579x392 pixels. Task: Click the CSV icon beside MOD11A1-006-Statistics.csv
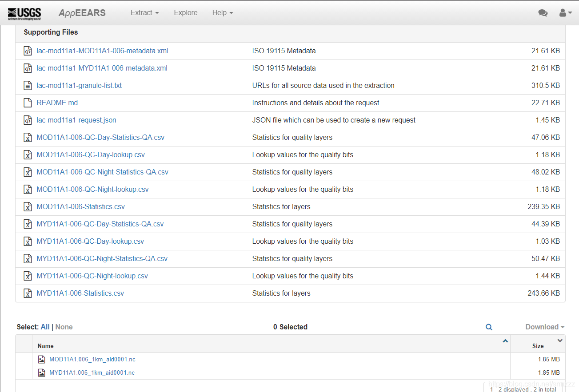click(x=28, y=207)
